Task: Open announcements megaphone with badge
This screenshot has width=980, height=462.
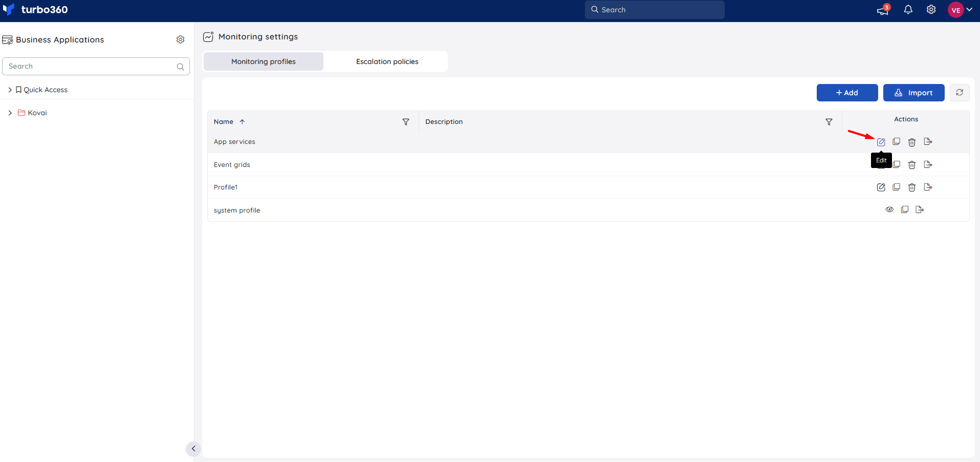Action: click(883, 9)
